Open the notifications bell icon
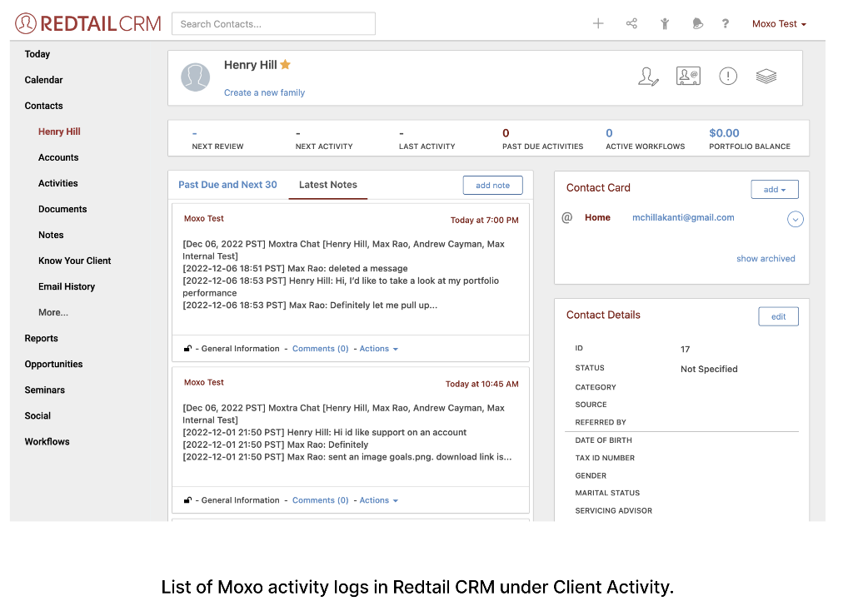The image size is (853, 616). (x=697, y=23)
